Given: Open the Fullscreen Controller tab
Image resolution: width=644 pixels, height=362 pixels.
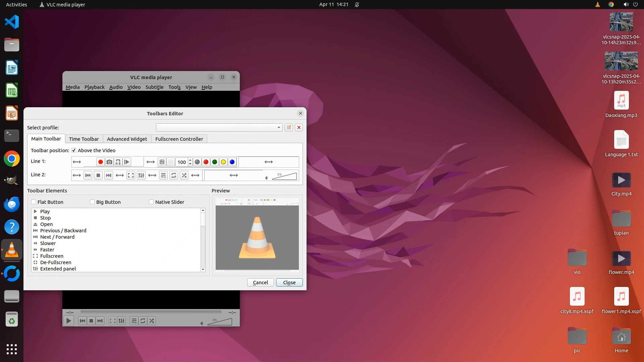Looking at the screenshot, I should pyautogui.click(x=179, y=139).
